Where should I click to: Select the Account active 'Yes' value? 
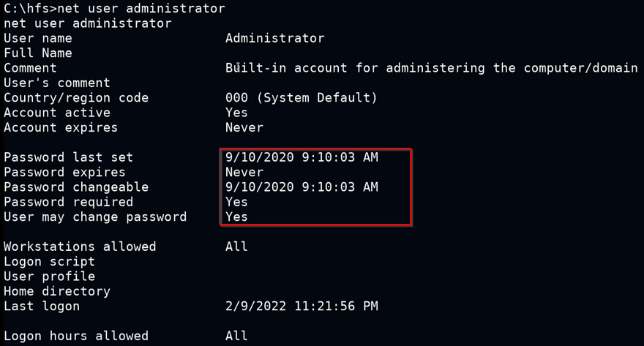pyautogui.click(x=236, y=113)
